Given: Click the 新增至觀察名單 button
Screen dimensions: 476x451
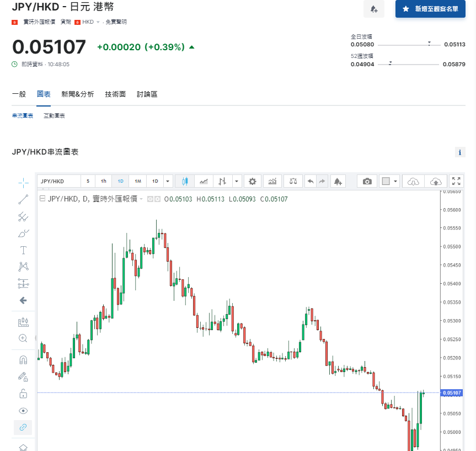Looking at the screenshot, I should (x=431, y=9).
